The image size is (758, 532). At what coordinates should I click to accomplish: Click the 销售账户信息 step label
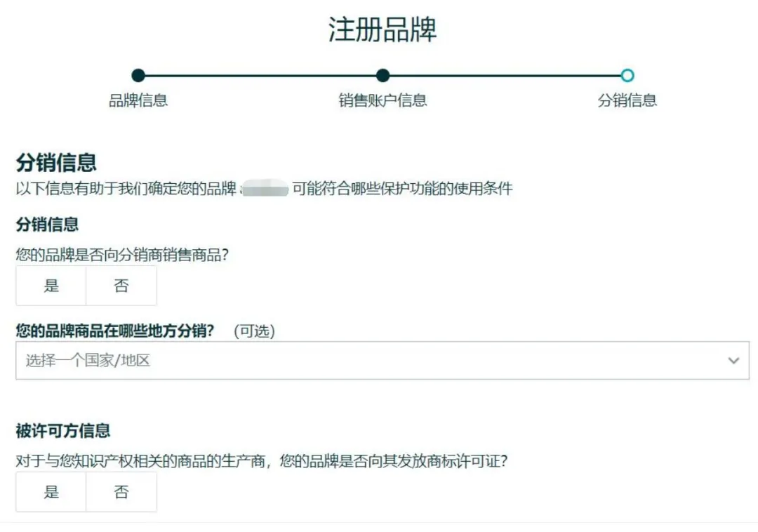383,100
